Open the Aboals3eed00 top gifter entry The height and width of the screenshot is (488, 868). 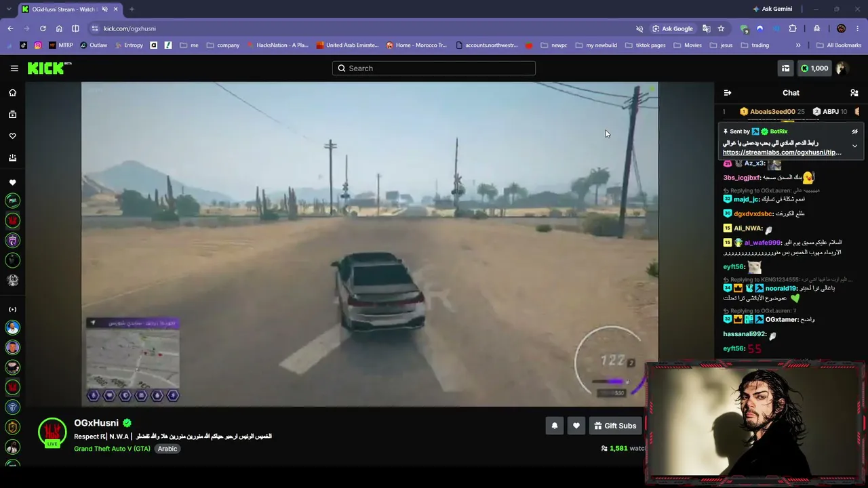click(x=772, y=112)
